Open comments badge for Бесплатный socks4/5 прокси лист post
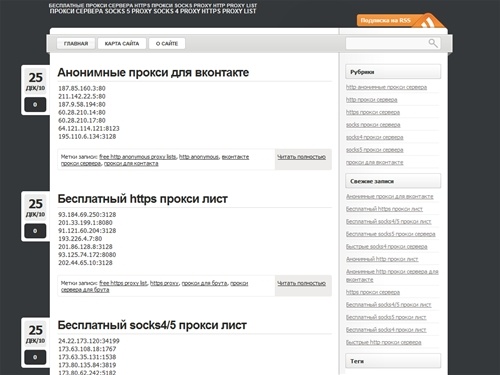This screenshot has height=375, width=500. 35,357
